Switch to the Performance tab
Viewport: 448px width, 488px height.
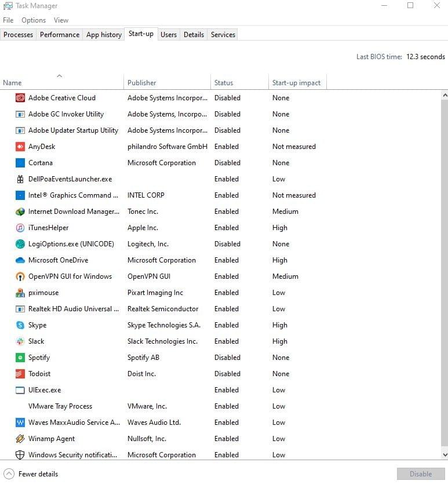coord(60,35)
